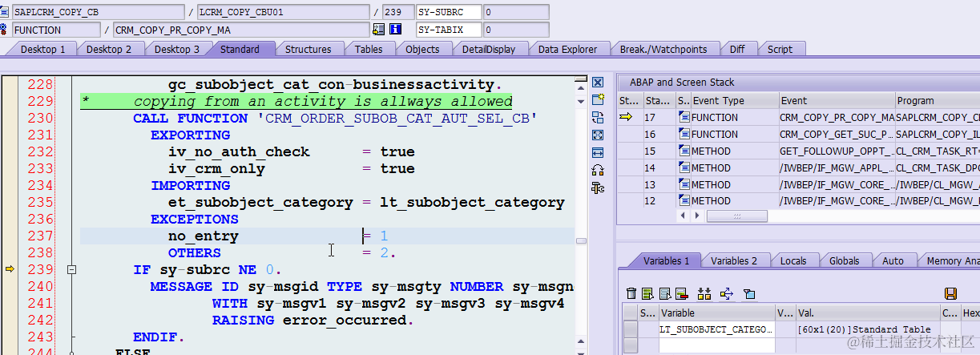Collapse the IF block at line 239

point(72,270)
